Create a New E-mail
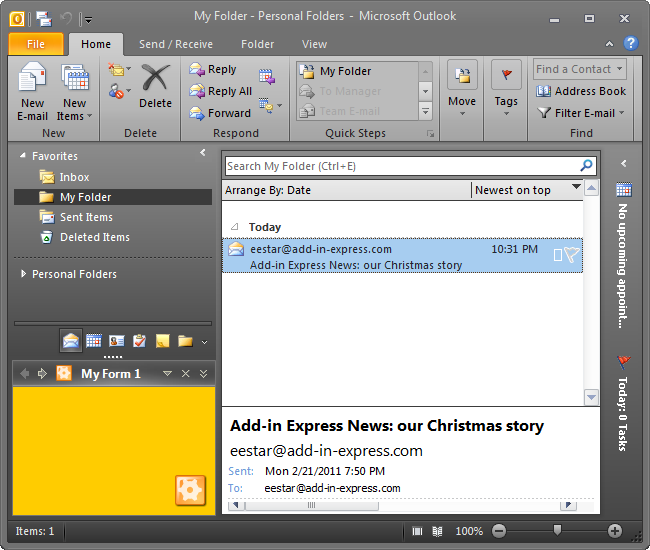Viewport: 650px width, 550px height. point(32,92)
